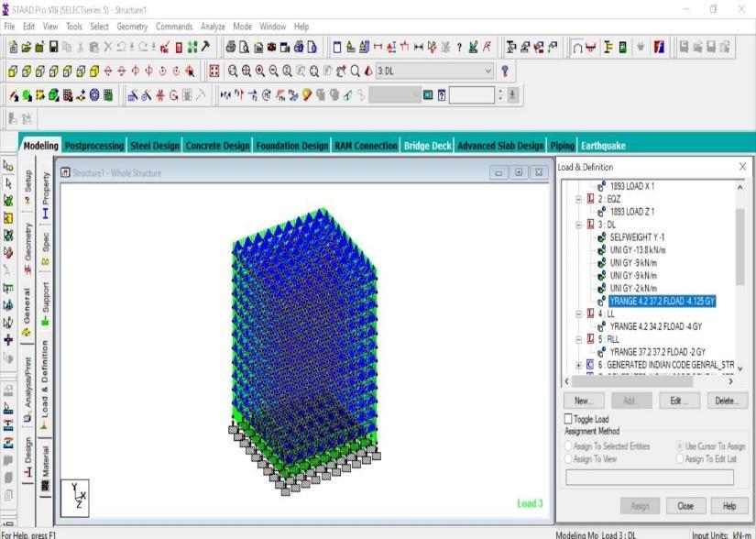Viewport: 756px width, 539px height.
Task: Click the Close button in Load panel
Action: [x=685, y=506]
